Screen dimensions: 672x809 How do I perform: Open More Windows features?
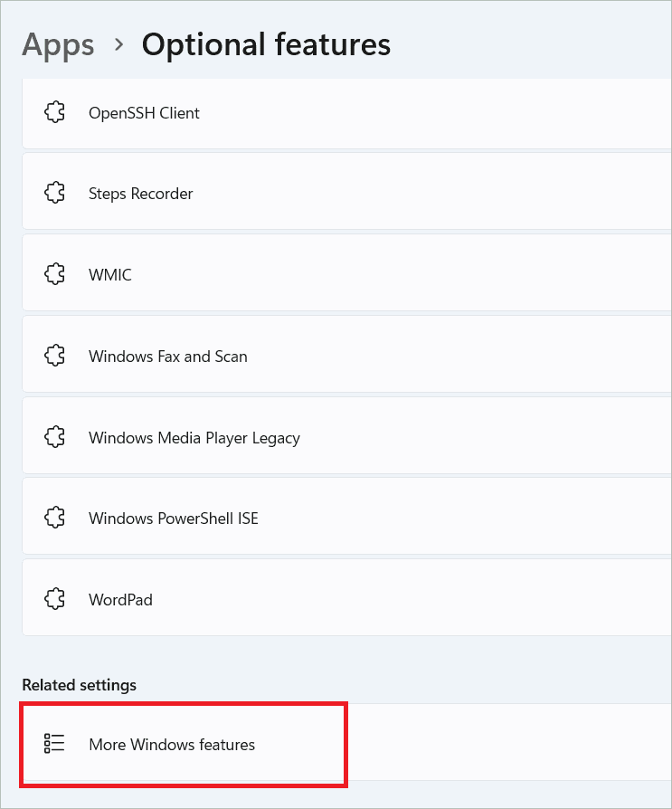(x=347, y=744)
